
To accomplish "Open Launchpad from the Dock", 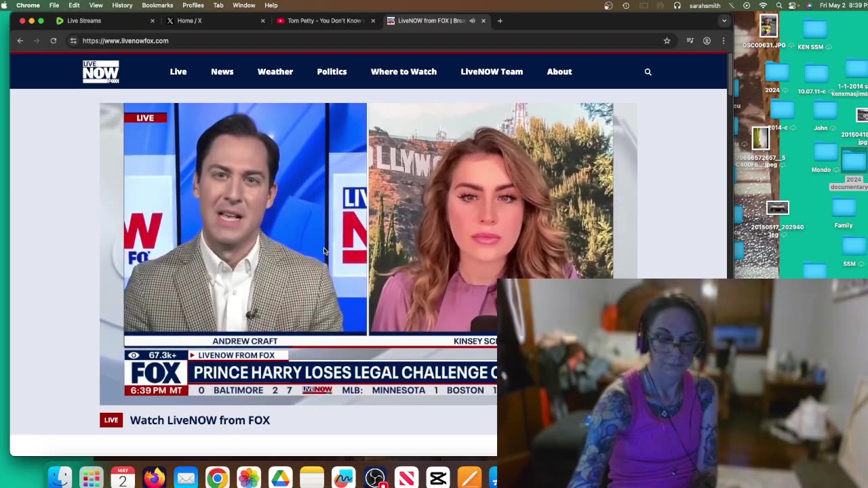I will point(91,478).
